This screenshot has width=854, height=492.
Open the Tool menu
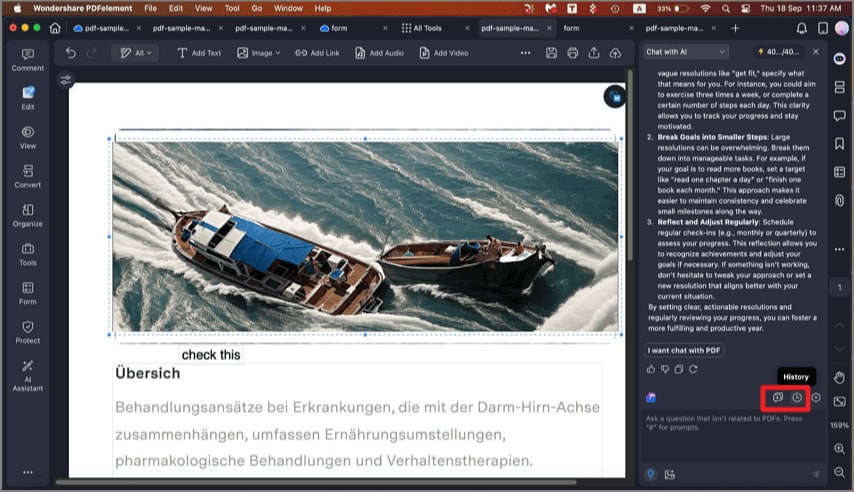click(232, 8)
